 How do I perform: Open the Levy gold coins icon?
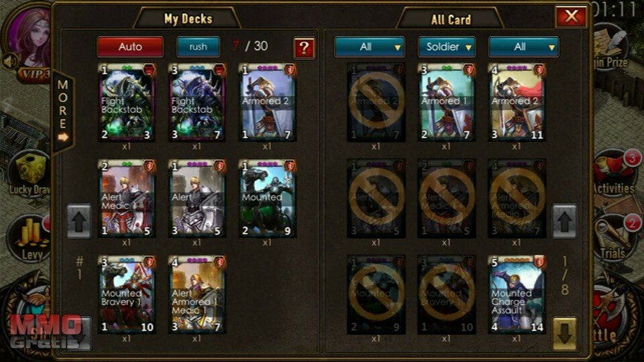(31, 239)
